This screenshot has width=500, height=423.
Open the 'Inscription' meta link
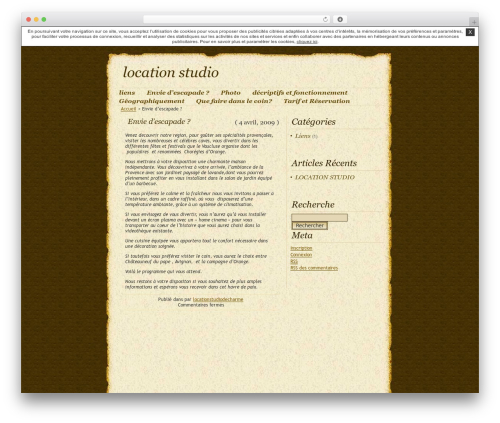point(301,248)
